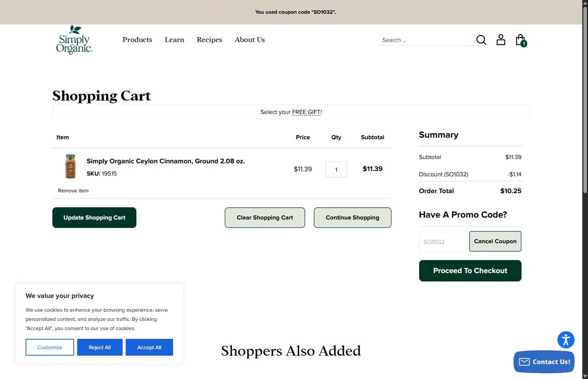Click the quantity field for cinnamon

click(336, 169)
